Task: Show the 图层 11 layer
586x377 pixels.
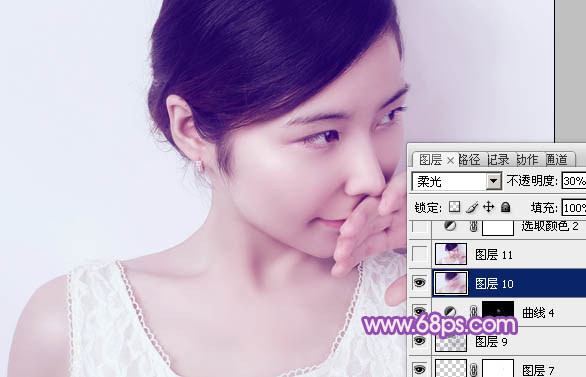Action: pos(419,254)
